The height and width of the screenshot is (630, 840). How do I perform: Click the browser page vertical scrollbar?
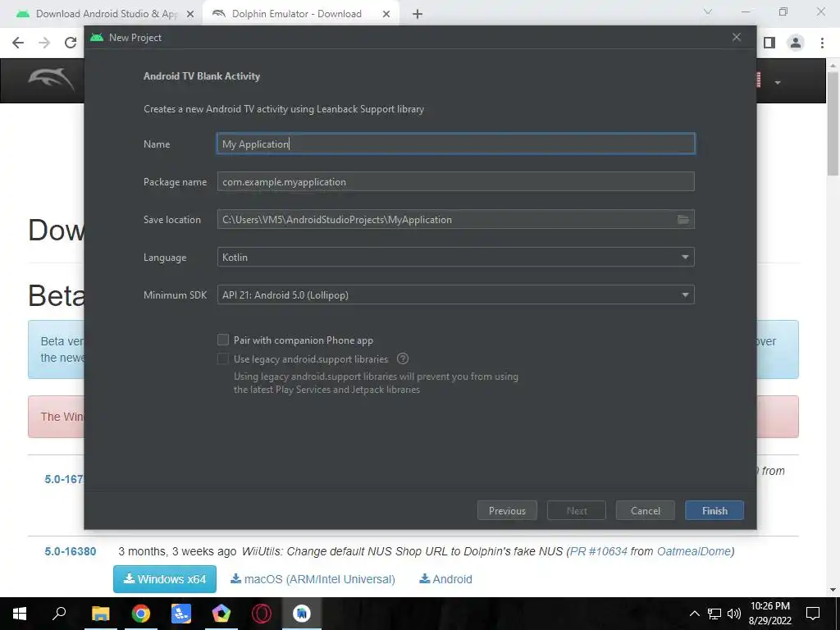(x=833, y=123)
